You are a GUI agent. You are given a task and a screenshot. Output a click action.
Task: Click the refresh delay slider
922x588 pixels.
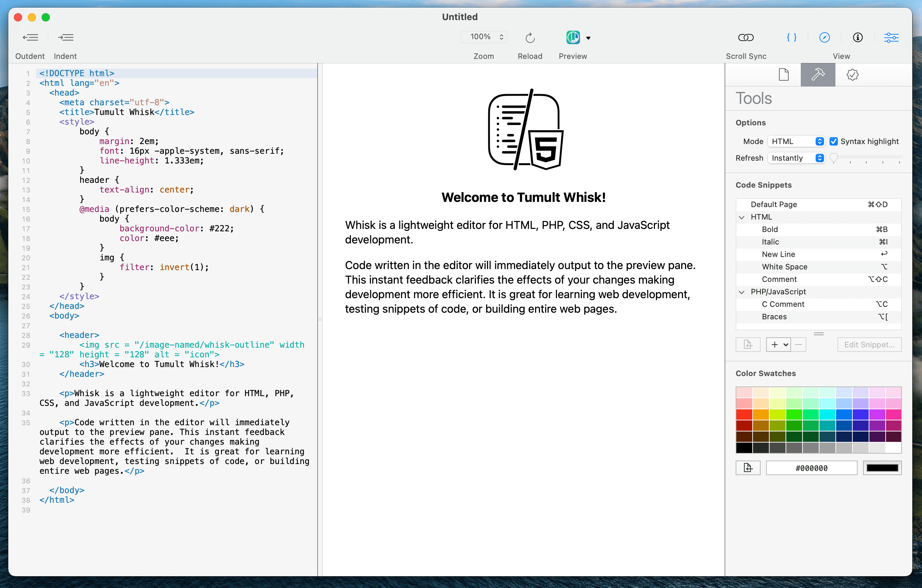pos(866,158)
